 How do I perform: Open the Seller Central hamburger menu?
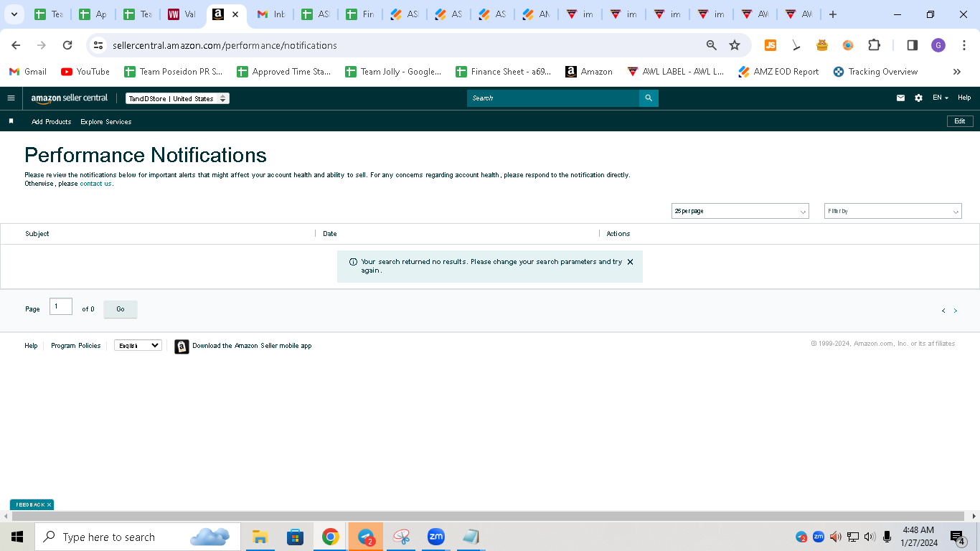coord(11,98)
